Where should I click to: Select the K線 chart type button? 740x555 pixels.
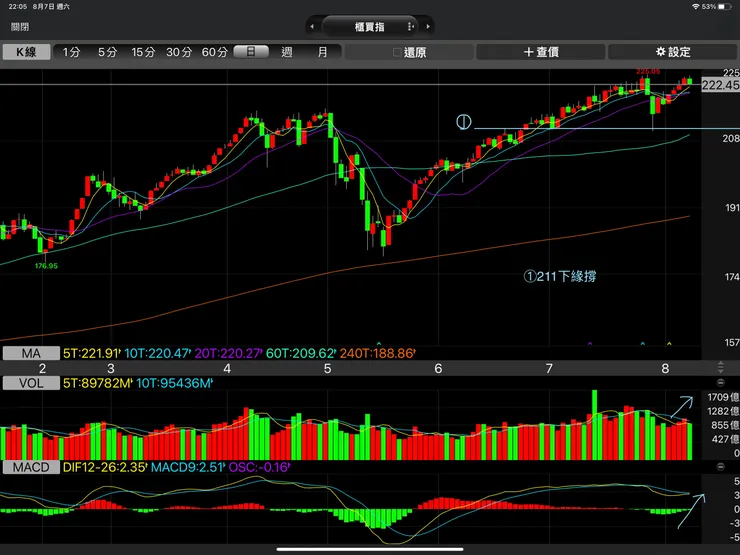[x=26, y=52]
